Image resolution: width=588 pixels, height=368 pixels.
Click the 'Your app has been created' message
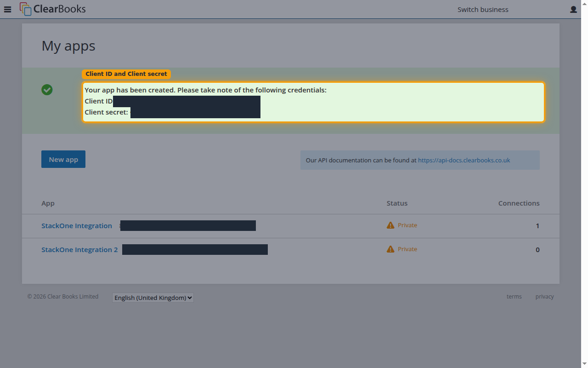[x=205, y=90]
